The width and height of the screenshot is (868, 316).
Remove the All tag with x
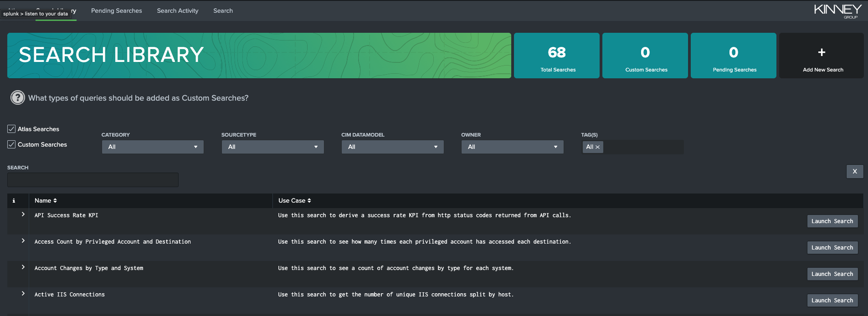tap(597, 147)
